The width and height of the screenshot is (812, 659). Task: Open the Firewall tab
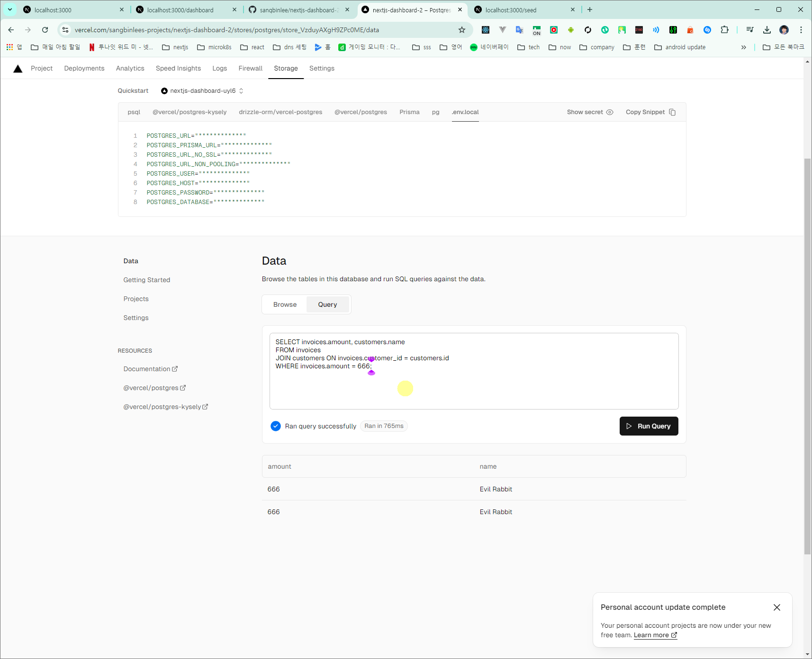coord(251,68)
